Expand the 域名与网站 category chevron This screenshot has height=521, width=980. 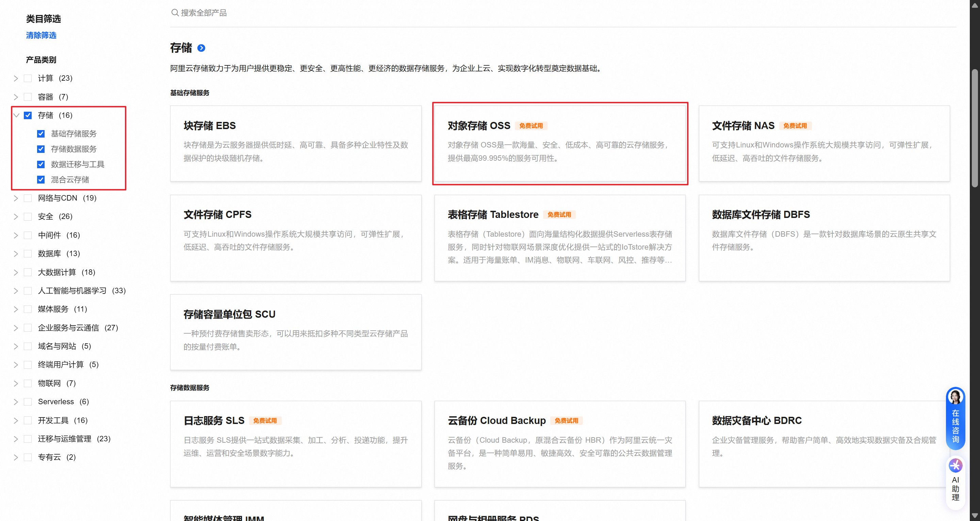tap(16, 347)
